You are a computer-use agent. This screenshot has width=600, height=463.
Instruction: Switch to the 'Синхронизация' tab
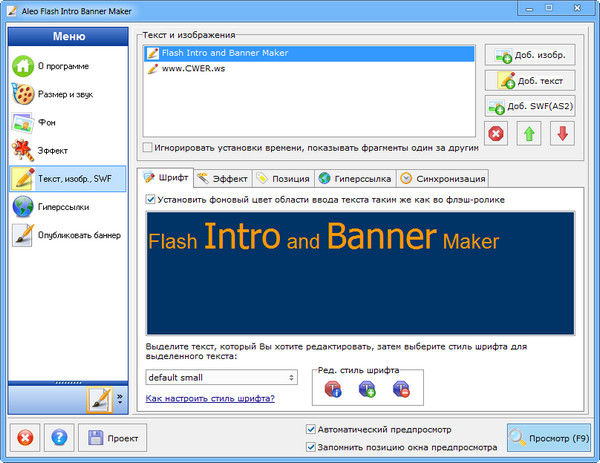(441, 179)
